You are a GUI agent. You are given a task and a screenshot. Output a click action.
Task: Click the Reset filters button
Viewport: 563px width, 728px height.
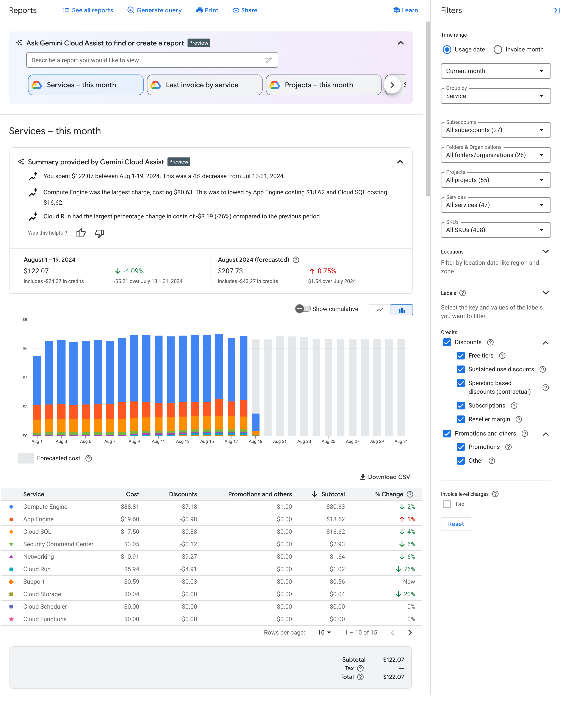coord(455,524)
